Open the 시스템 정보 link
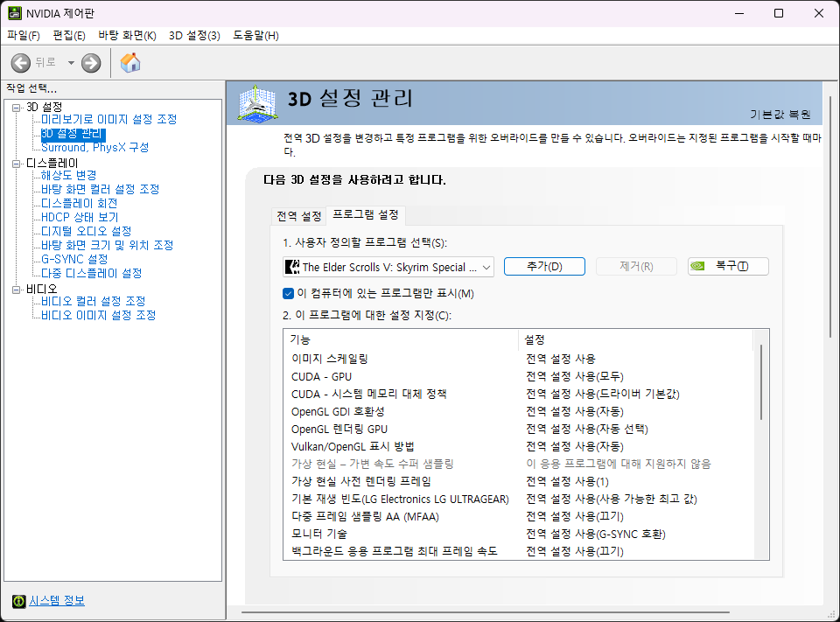This screenshot has width=840, height=622. 57,601
